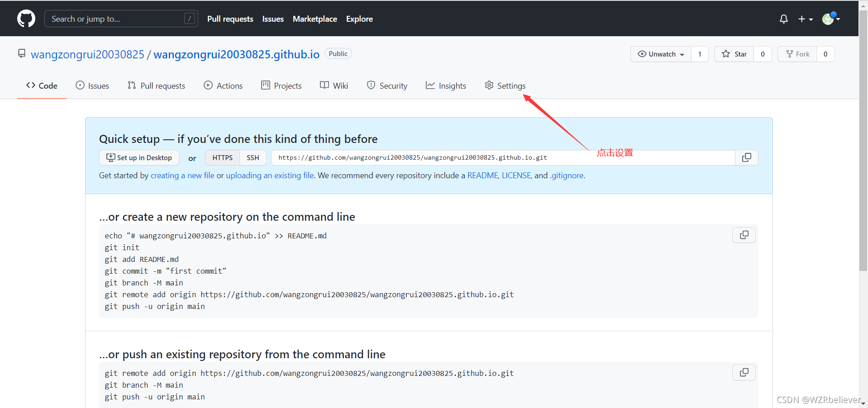Copy the push existing repository commands
Image resolution: width=868 pixels, height=408 pixels.
tap(744, 372)
